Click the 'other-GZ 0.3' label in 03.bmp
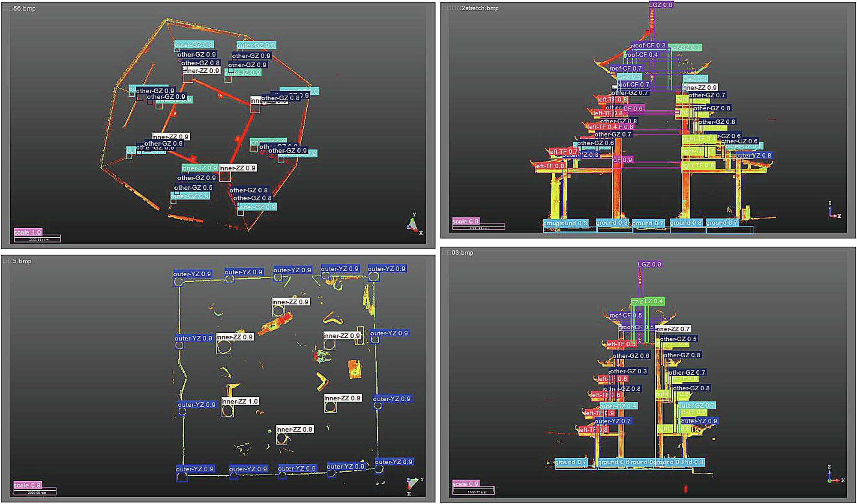857x504 pixels. (628, 371)
